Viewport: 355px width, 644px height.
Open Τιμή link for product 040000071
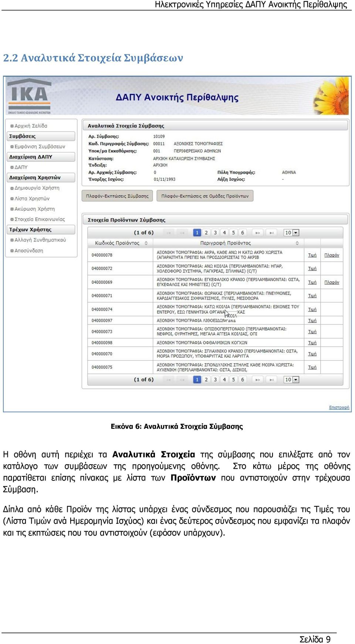point(312,296)
